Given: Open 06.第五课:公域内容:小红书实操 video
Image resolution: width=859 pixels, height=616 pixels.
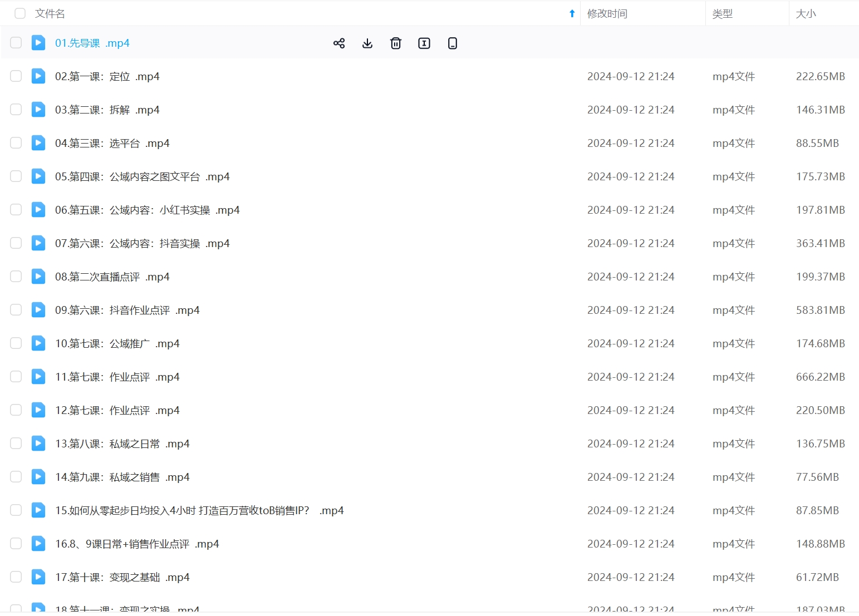Looking at the screenshot, I should (x=147, y=210).
